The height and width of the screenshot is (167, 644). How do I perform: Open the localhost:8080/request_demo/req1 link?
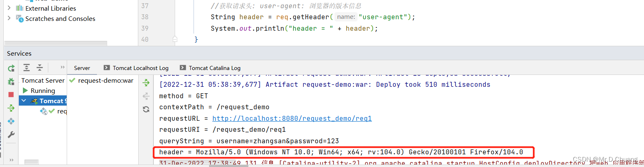(x=292, y=118)
